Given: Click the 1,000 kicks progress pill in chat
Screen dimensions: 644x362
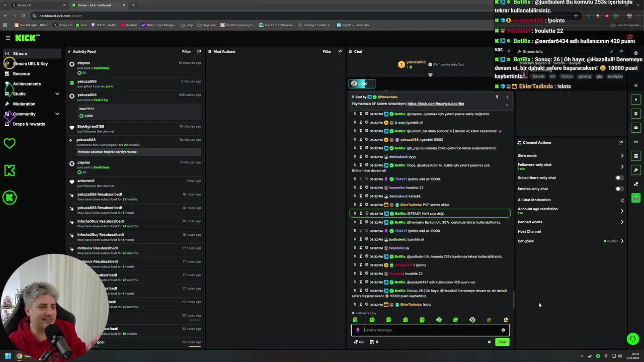Looking at the screenshot, I should click(x=362, y=83).
